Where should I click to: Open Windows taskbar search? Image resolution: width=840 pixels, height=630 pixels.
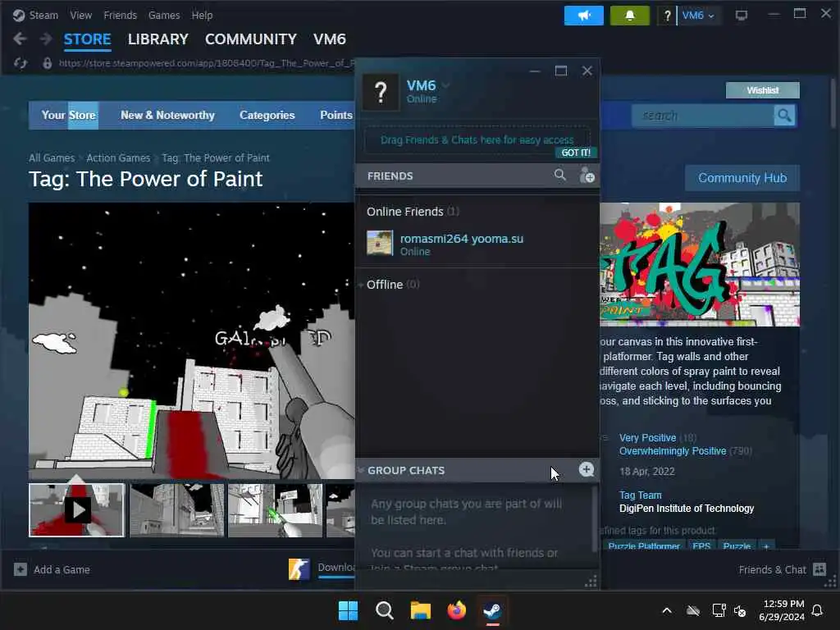point(384,610)
